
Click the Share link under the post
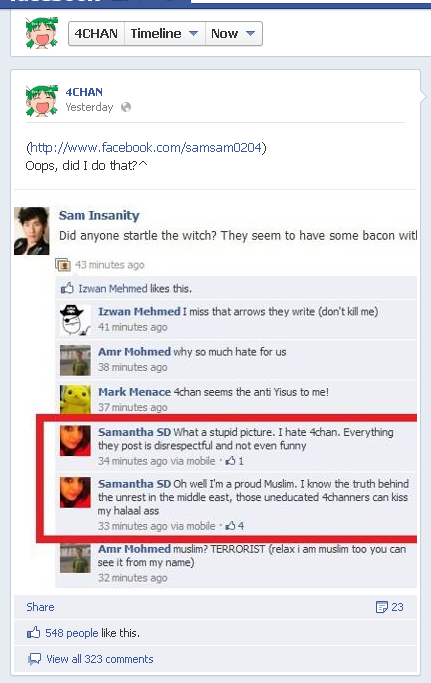click(x=40, y=607)
